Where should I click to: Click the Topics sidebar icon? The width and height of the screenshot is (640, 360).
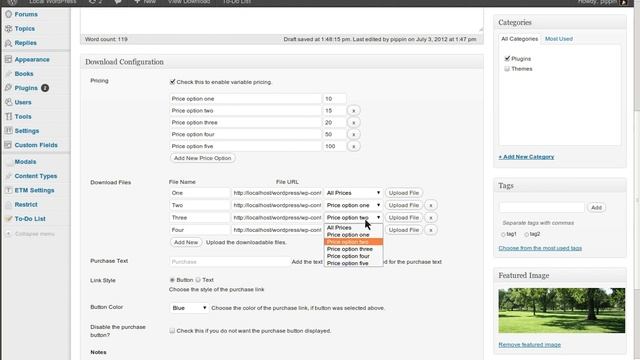click(x=8, y=29)
